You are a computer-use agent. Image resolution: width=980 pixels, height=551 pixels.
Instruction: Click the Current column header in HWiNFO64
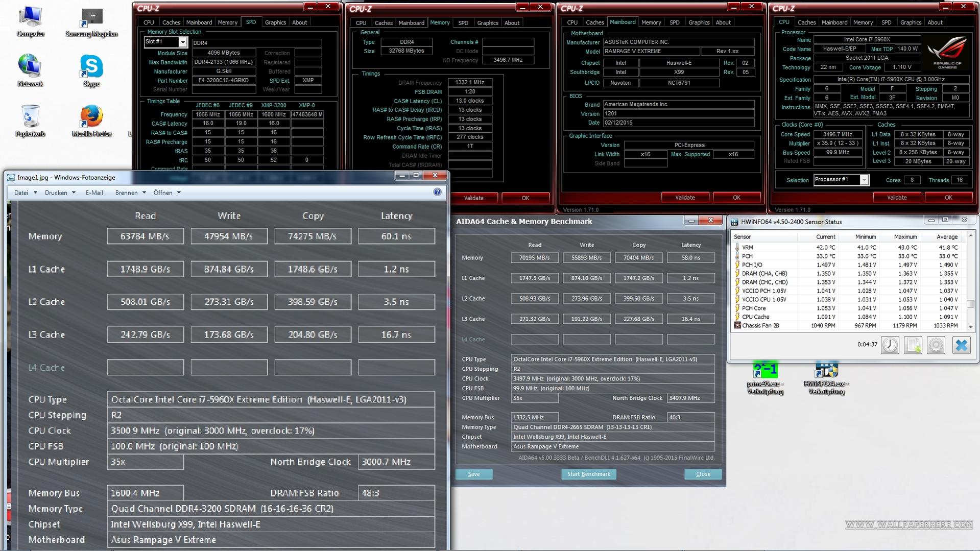pyautogui.click(x=818, y=236)
